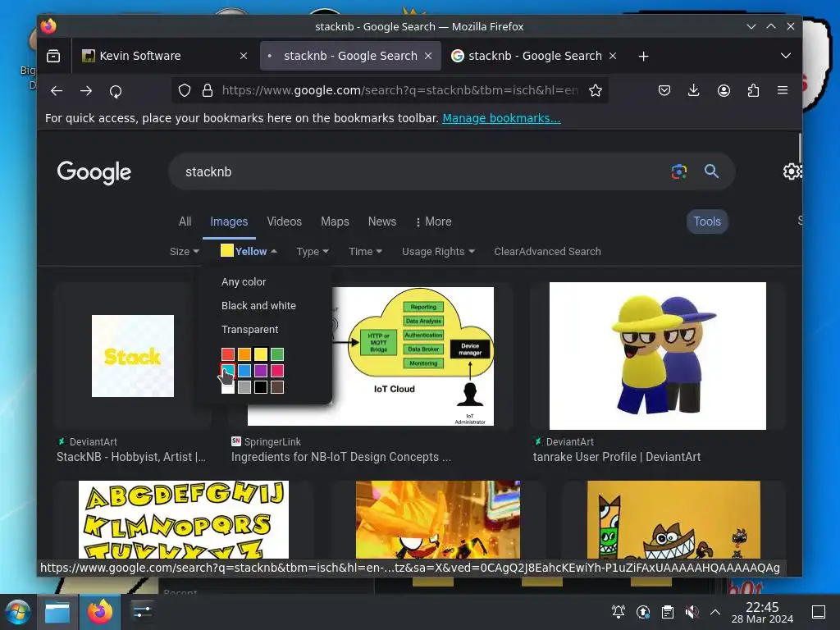Open the Firefox downloads panel
Viewport: 840px width, 630px height.
tap(693, 90)
